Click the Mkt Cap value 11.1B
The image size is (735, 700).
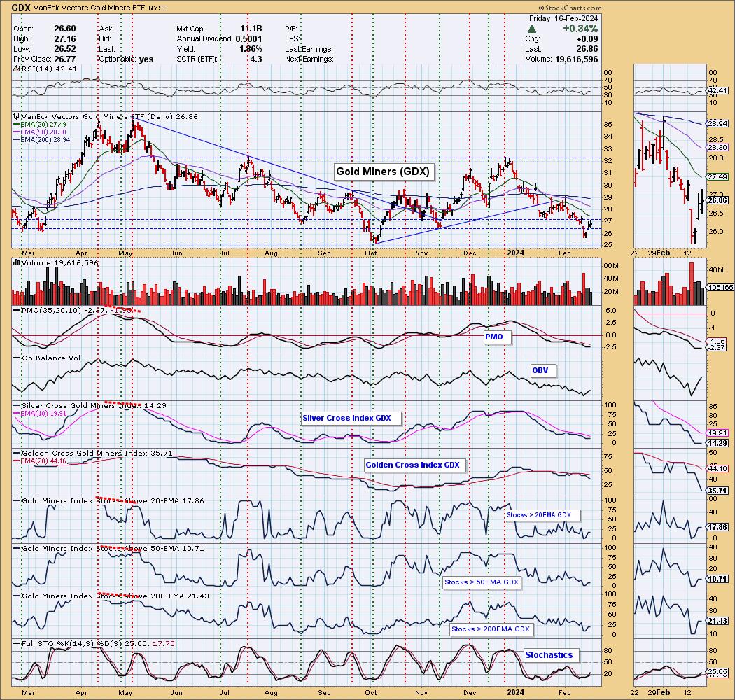tap(251, 29)
